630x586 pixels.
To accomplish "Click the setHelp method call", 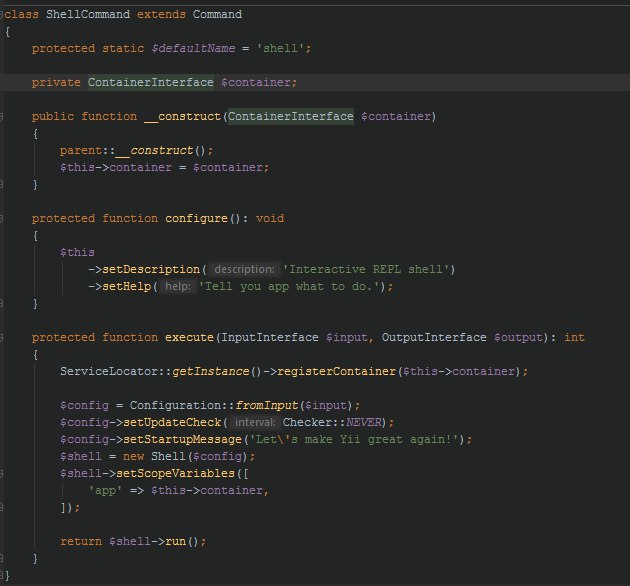I will coord(126,287).
